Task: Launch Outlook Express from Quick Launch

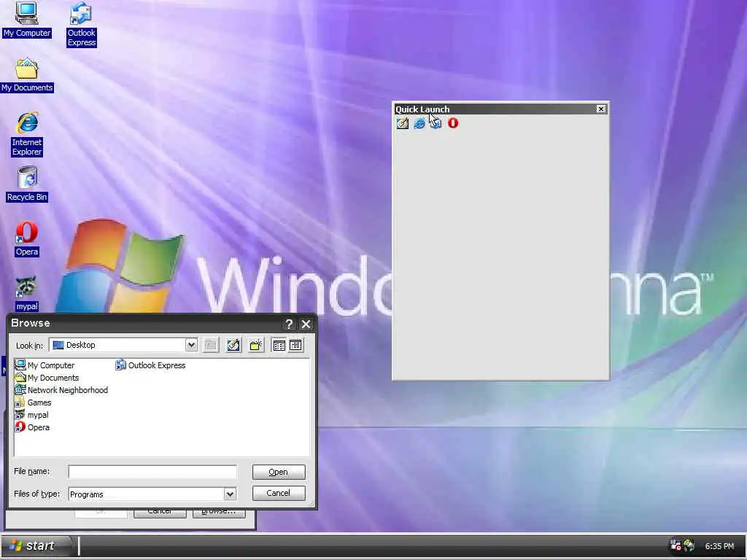Action: point(436,123)
